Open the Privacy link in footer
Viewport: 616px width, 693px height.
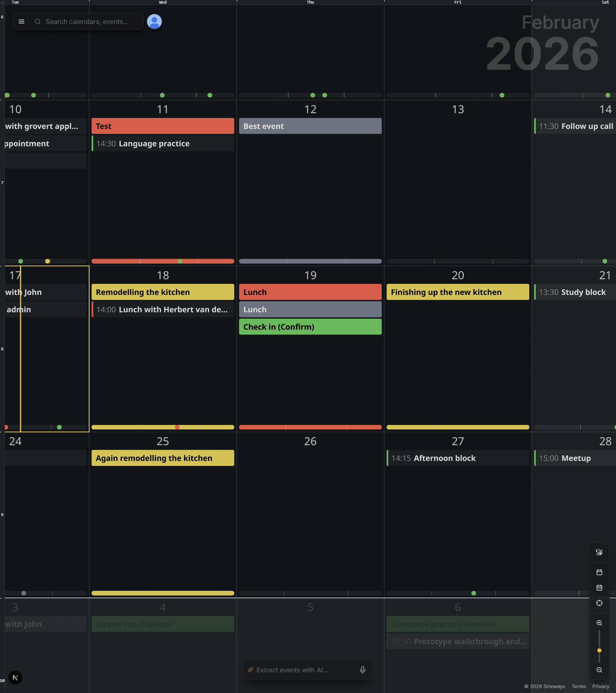[x=601, y=687]
